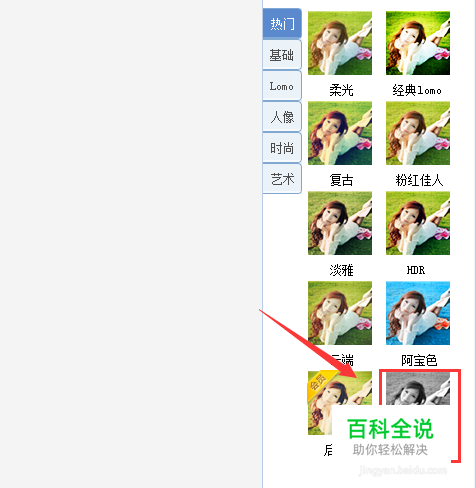Switch to the 人像 portrait tab
Image resolution: width=476 pixels, height=488 pixels.
tap(282, 117)
